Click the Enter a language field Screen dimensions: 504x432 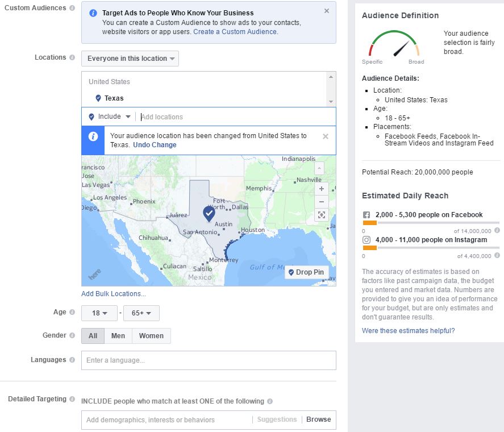click(209, 360)
